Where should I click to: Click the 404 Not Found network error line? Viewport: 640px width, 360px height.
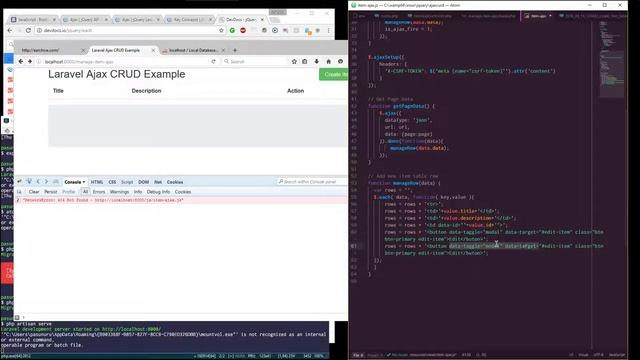pos(102,200)
